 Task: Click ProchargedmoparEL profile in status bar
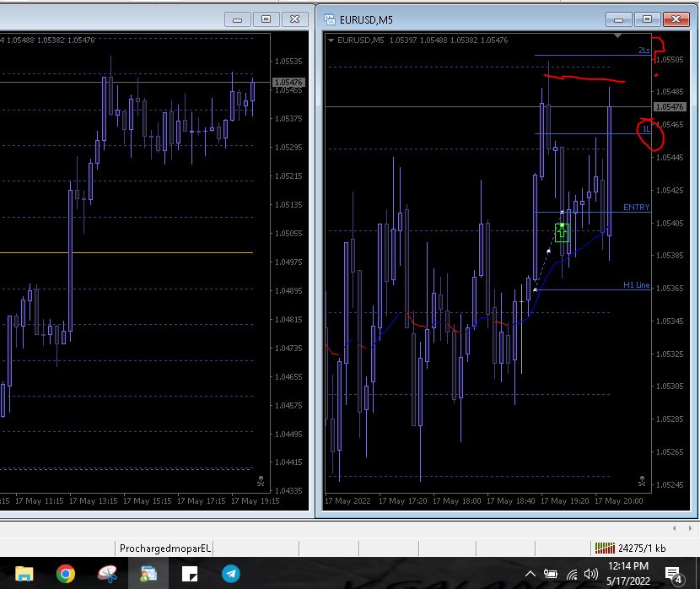pos(164,548)
